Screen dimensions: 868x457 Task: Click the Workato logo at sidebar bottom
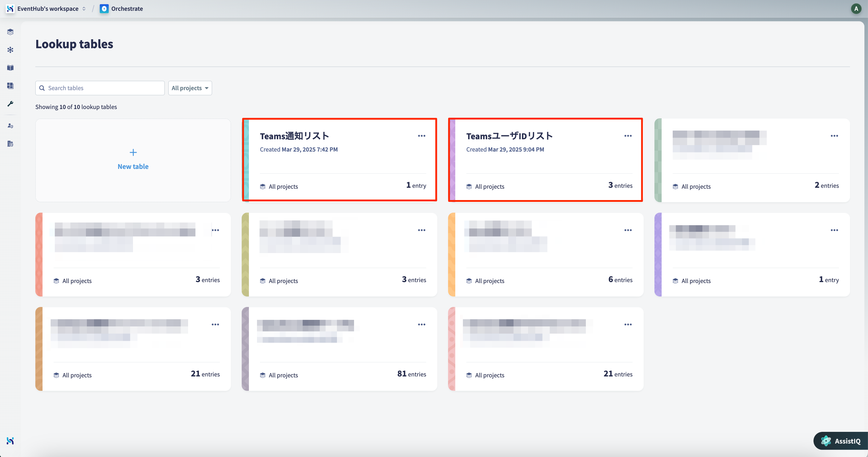click(10, 441)
